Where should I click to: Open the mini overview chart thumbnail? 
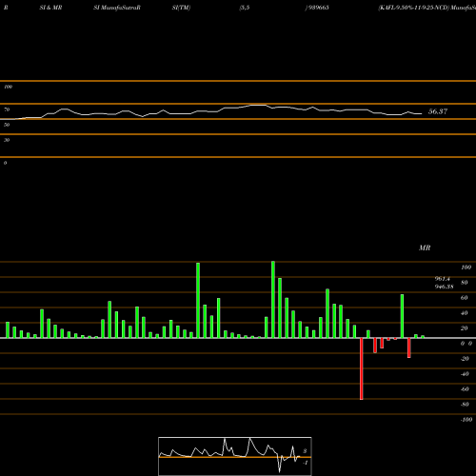pos(235,456)
